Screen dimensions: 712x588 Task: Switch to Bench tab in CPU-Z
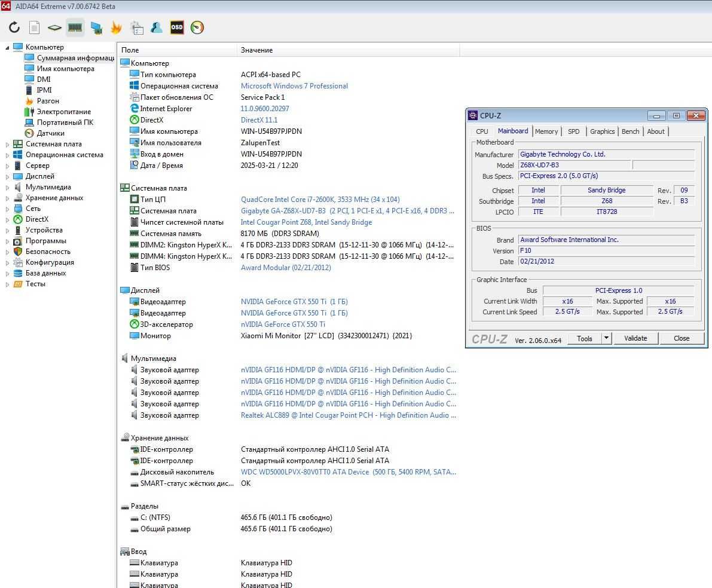(630, 131)
